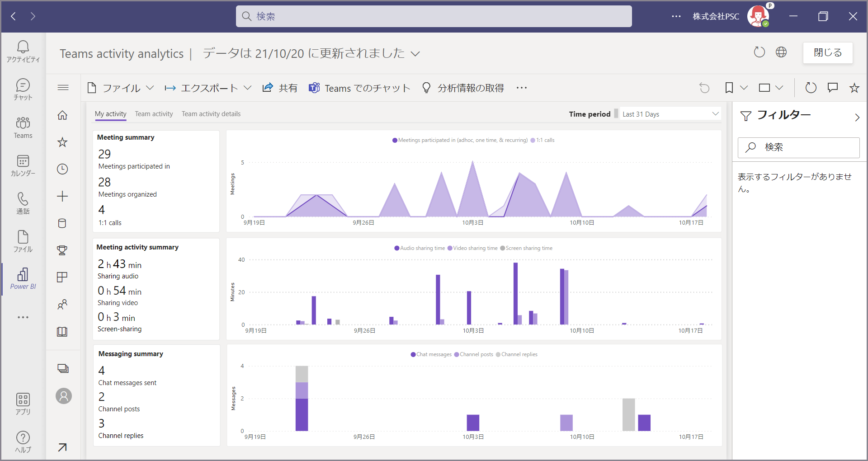
Task: Reload tab with header refresh icon
Action: pos(759,52)
